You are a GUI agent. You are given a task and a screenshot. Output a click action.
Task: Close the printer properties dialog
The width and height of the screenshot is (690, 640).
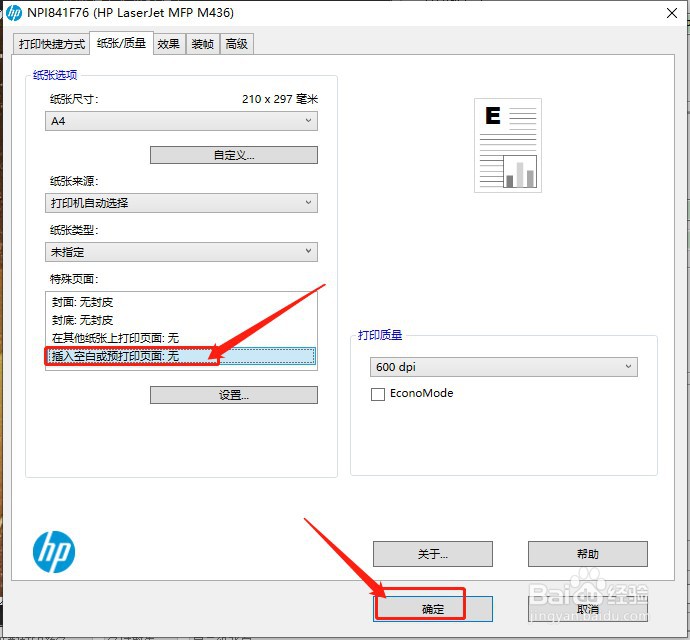[x=672, y=13]
